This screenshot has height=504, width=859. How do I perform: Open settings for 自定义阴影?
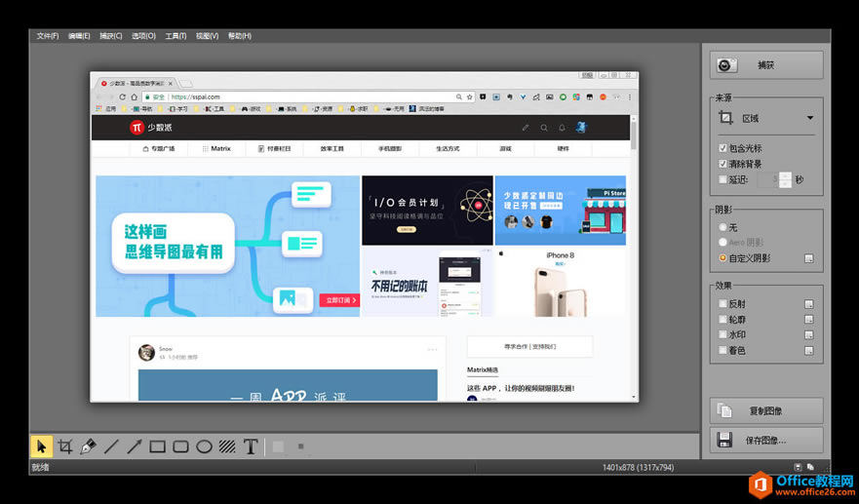(808, 258)
